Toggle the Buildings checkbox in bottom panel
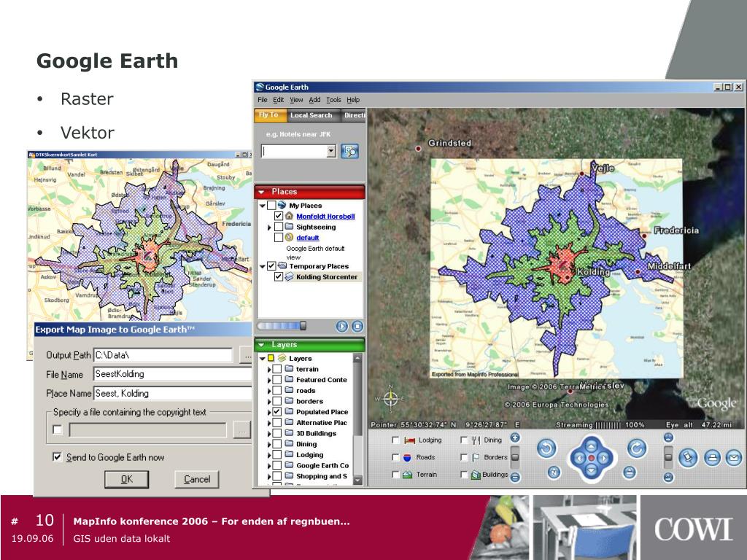Screen dimensions: 747x560 click(x=464, y=474)
